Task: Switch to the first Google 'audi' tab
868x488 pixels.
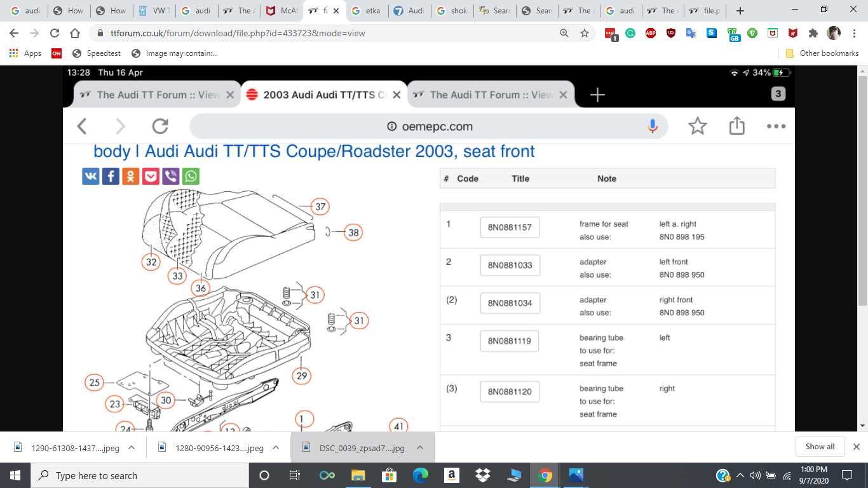Action: (x=25, y=11)
